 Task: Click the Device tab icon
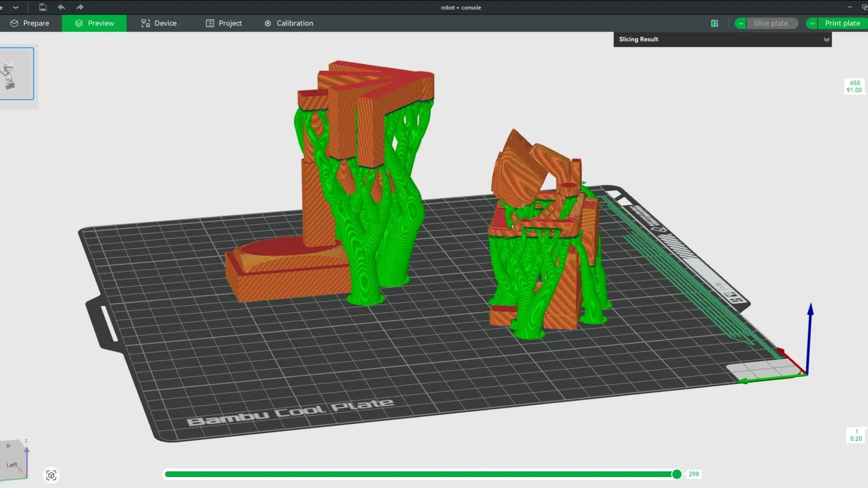(146, 23)
